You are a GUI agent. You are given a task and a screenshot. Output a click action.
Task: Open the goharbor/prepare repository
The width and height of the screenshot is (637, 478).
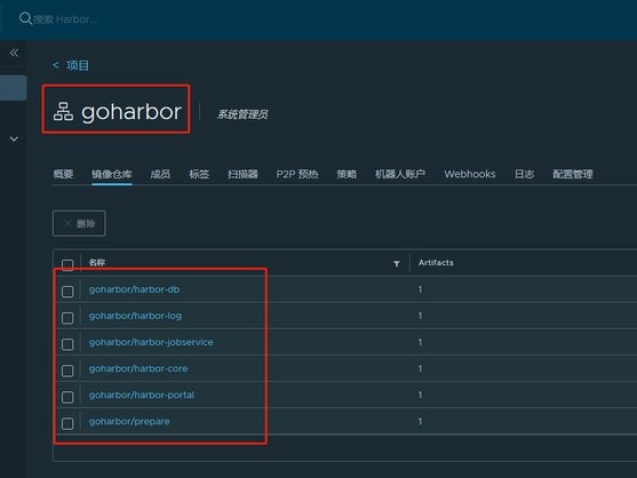129,422
